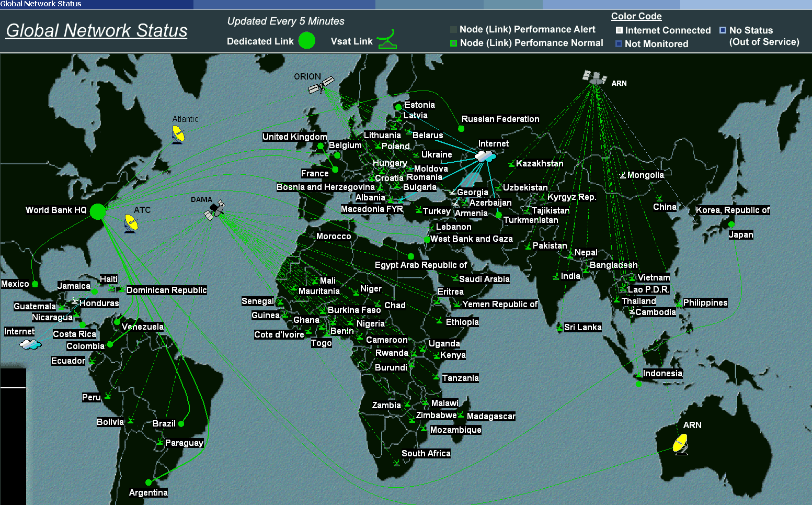The image size is (812, 505).
Task: Click the World Bank HQ green node
Action: point(98,211)
